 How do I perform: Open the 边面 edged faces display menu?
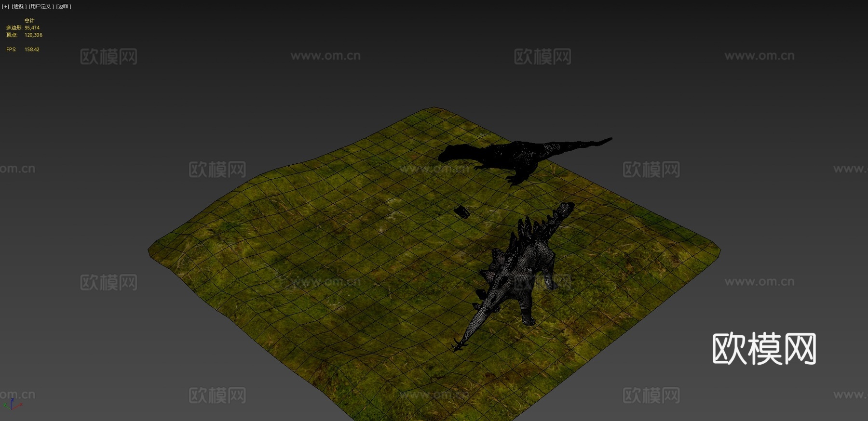tap(64, 6)
